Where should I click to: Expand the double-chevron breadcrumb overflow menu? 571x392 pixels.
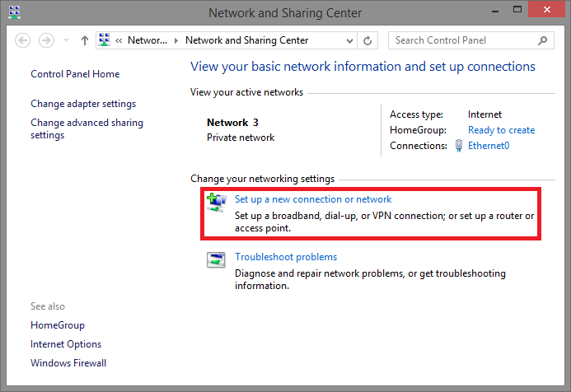click(120, 40)
